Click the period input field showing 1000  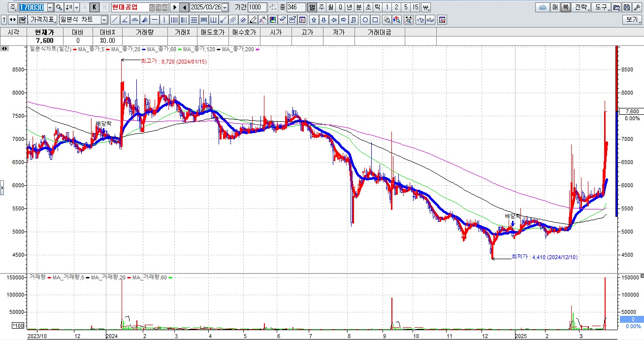pos(258,7)
